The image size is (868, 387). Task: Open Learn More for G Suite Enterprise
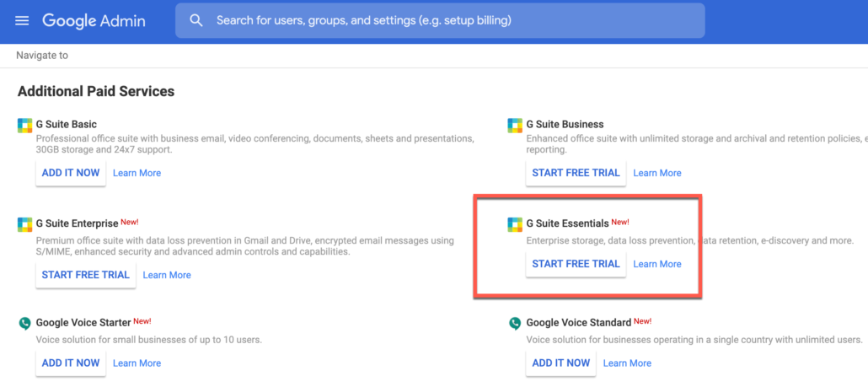pos(167,275)
